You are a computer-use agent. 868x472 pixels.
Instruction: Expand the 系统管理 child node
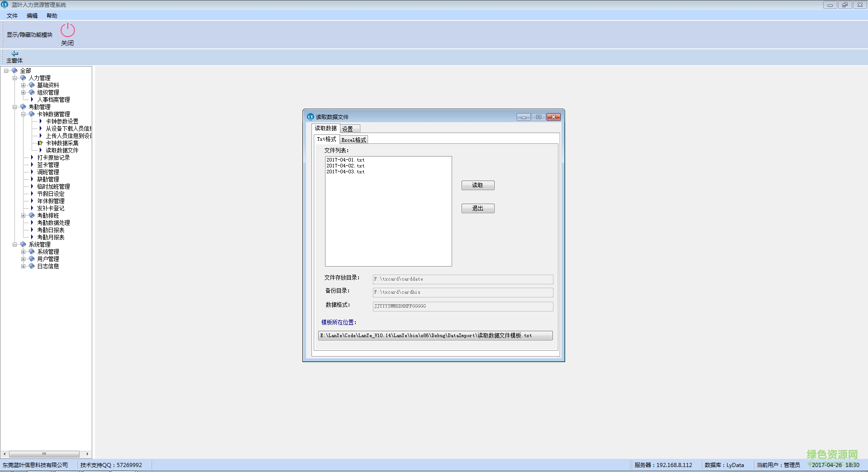(24, 252)
